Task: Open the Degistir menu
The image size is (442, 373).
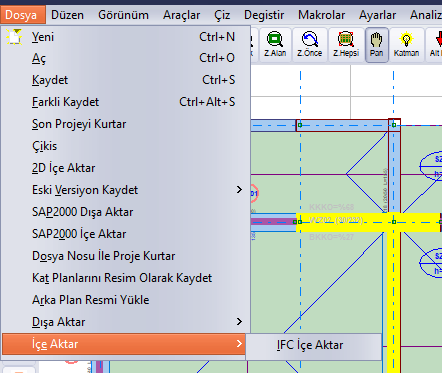Action: (x=264, y=15)
